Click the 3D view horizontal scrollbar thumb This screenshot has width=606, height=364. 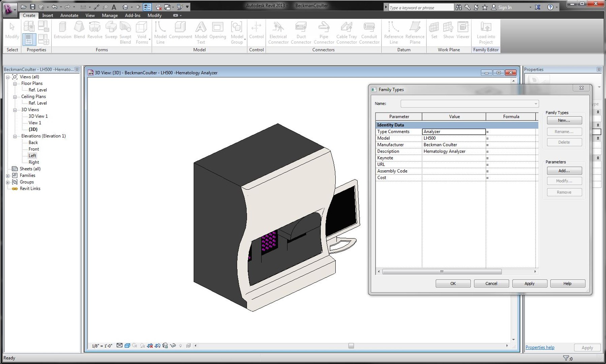click(x=351, y=346)
